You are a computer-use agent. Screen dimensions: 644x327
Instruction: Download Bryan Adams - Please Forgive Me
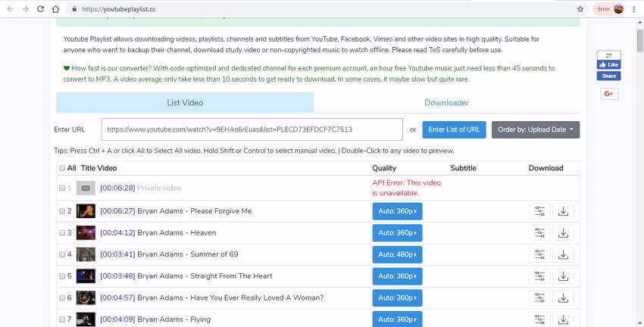pyautogui.click(x=563, y=211)
